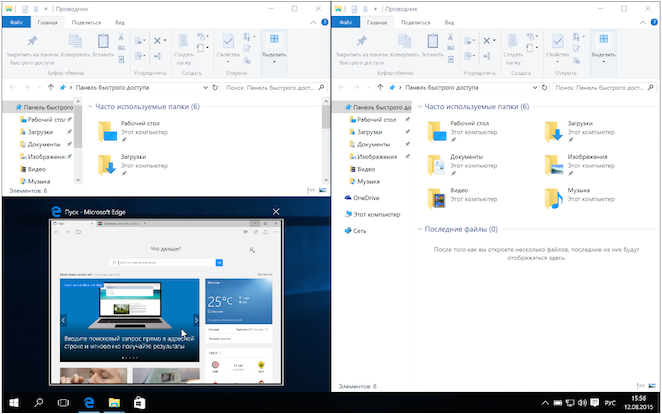This screenshot has width=662, height=414.
Task: Switch to details view in right window
Action: [x=640, y=386]
